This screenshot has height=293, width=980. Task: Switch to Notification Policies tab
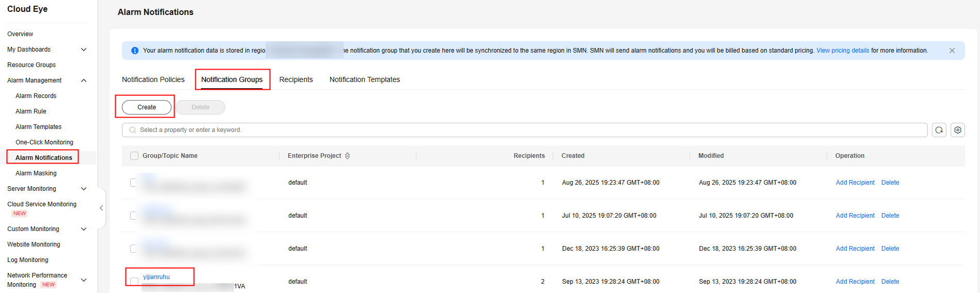(x=153, y=79)
